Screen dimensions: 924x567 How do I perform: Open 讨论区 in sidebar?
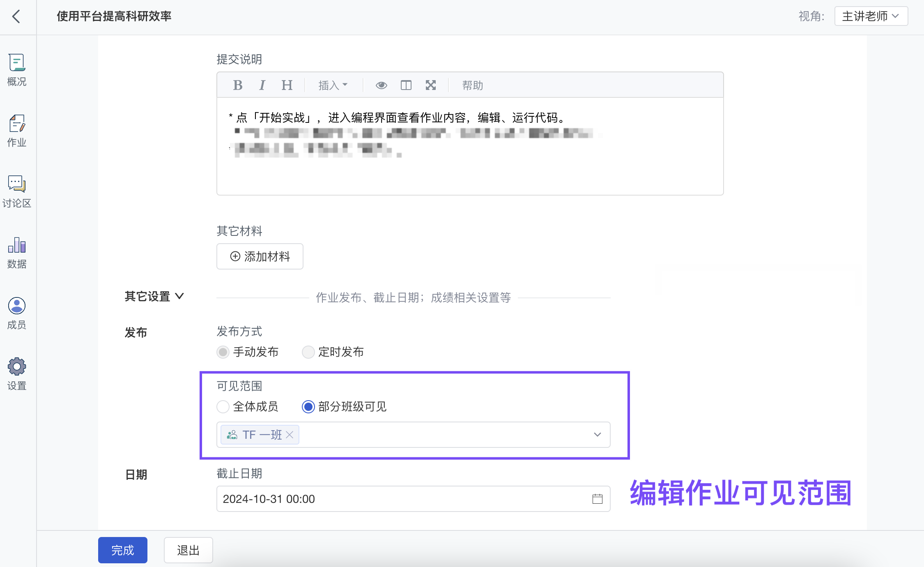coord(16,191)
